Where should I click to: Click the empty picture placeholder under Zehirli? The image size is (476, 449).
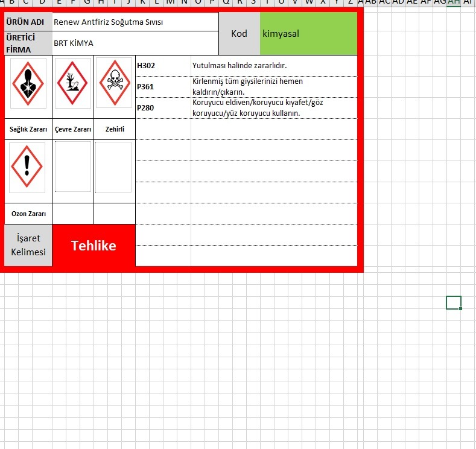[113, 167]
